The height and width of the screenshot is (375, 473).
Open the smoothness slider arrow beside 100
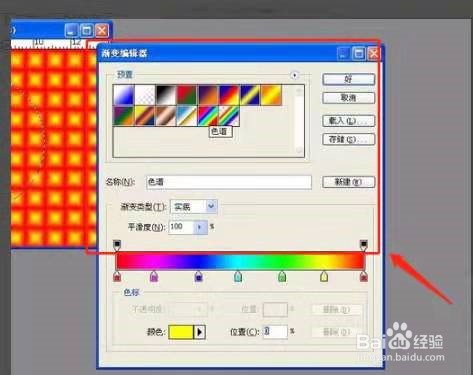pyautogui.click(x=201, y=227)
